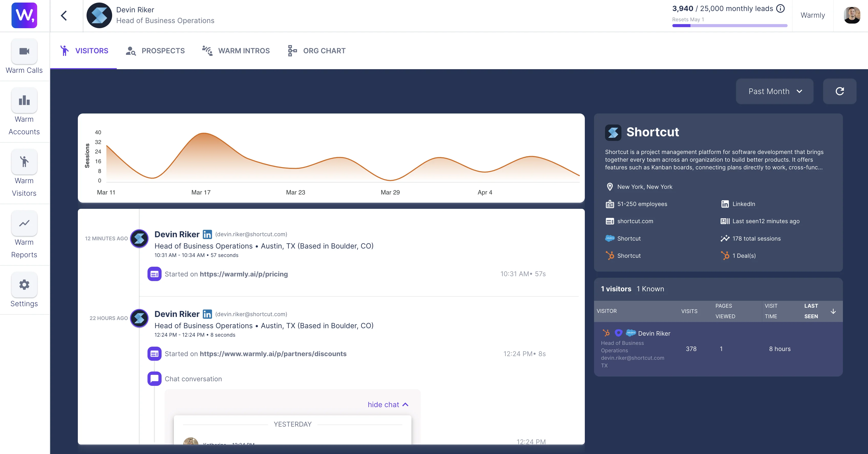The width and height of the screenshot is (868, 454).
Task: Open shortcut.com website link
Action: click(x=629, y=221)
